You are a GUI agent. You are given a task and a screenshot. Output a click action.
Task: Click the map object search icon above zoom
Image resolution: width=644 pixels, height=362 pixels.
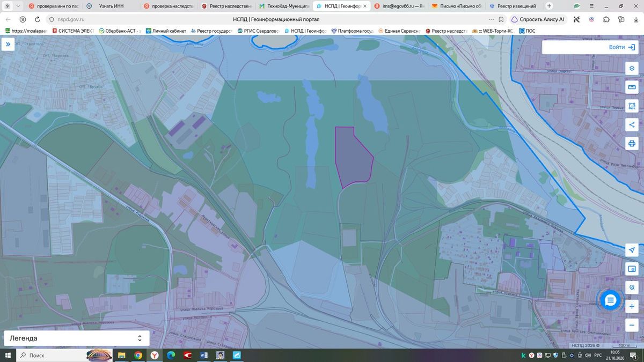632,287
